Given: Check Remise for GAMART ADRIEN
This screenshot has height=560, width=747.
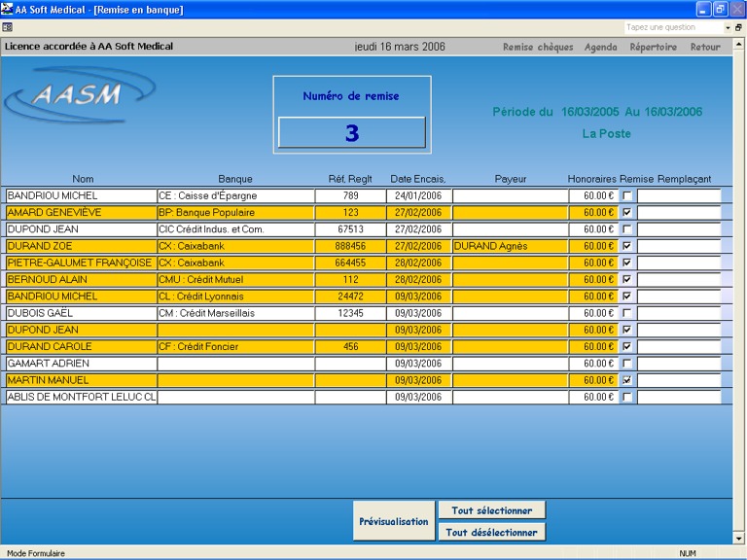Looking at the screenshot, I should pos(627,364).
